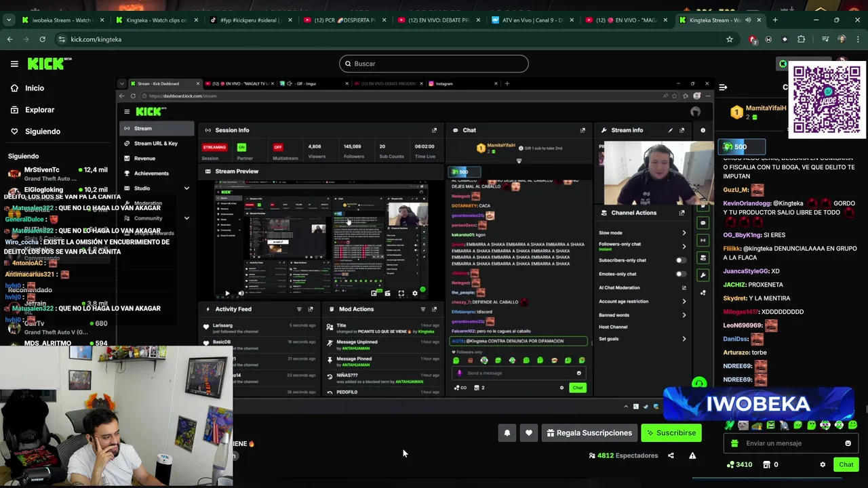Screen dimensions: 868x488
Task: Click the KICK logo on the outer page
Action: [50, 64]
